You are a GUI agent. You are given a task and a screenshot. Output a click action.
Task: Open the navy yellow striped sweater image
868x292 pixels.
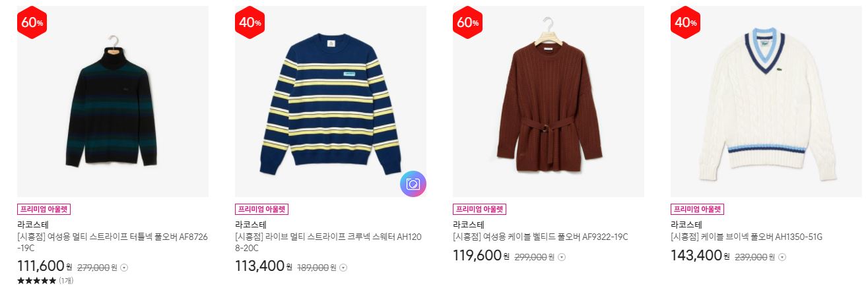(331, 102)
